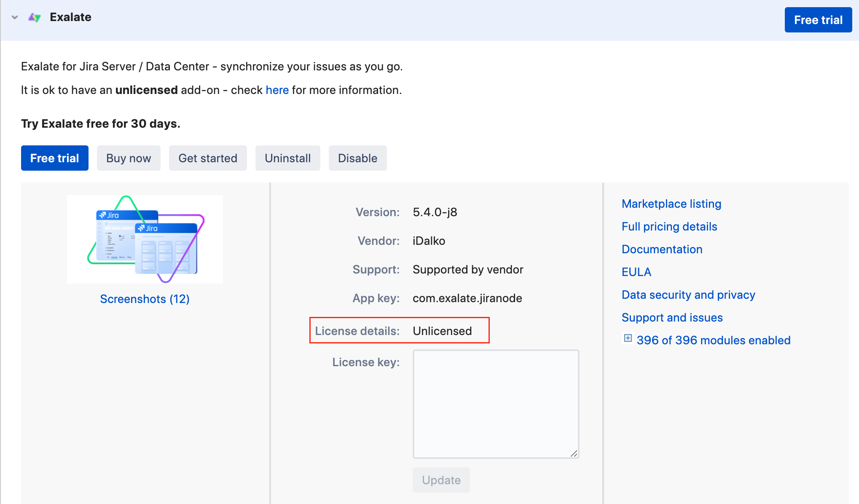Click the Exalate logo icon
Screen dimensions: 859x504
(x=35, y=17)
